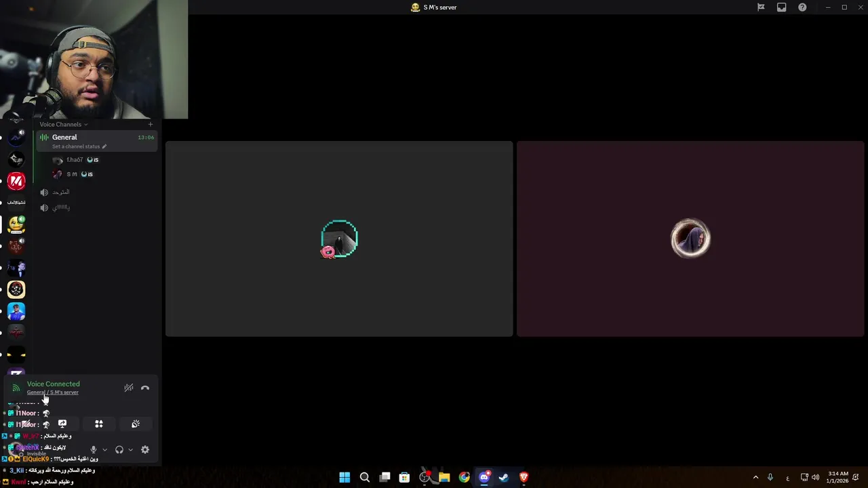Viewport: 868px width, 488px height.
Task: Open the soundboard button
Action: point(136,424)
